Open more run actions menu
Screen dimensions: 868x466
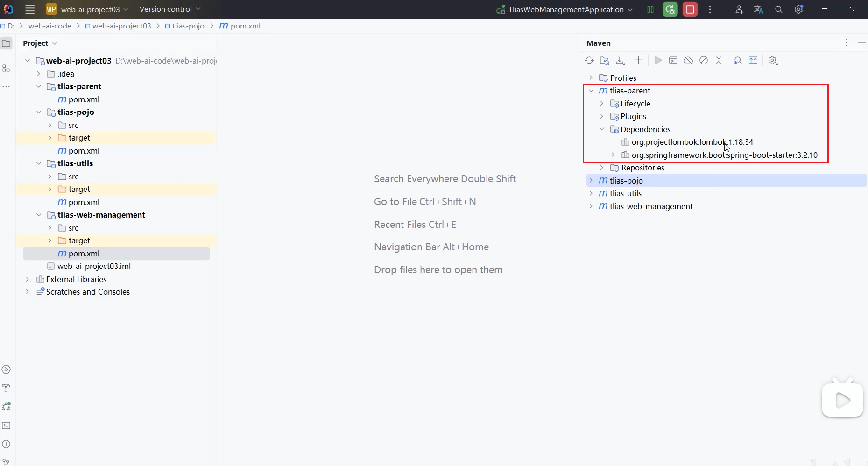[710, 9]
